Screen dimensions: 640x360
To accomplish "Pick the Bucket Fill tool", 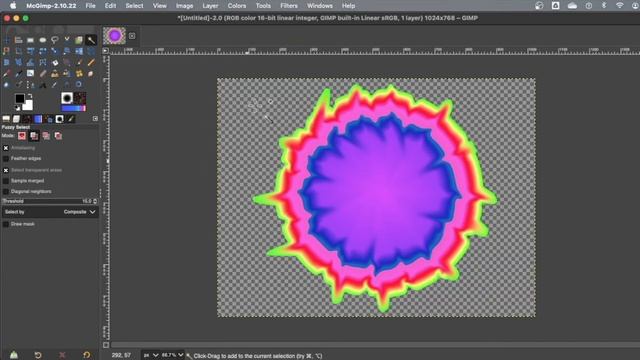I will [55, 62].
